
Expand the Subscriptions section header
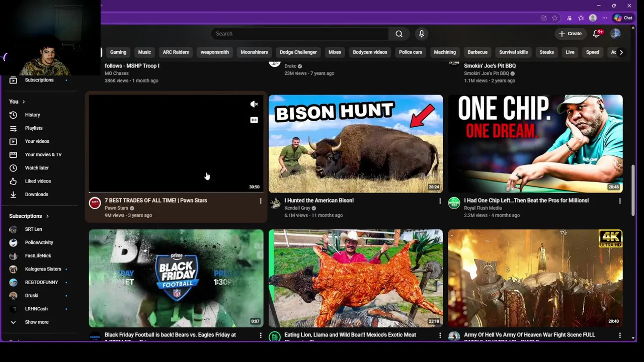[29, 216]
